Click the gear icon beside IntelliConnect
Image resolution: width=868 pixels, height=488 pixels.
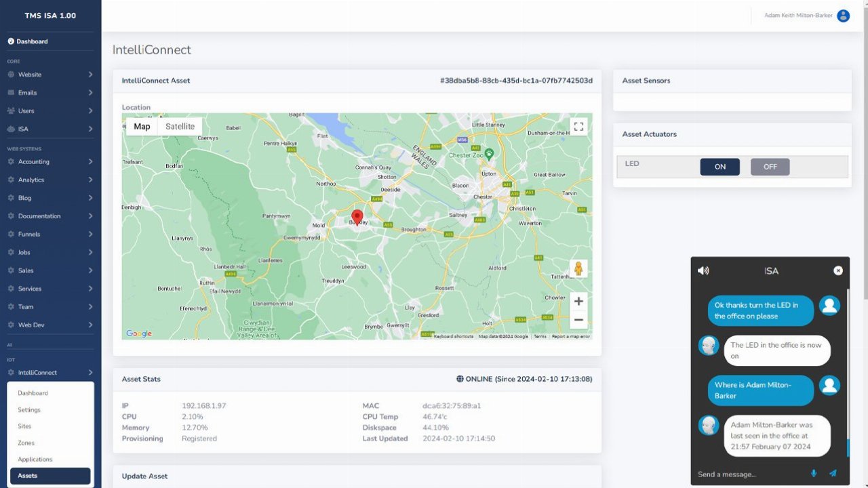[11, 373]
